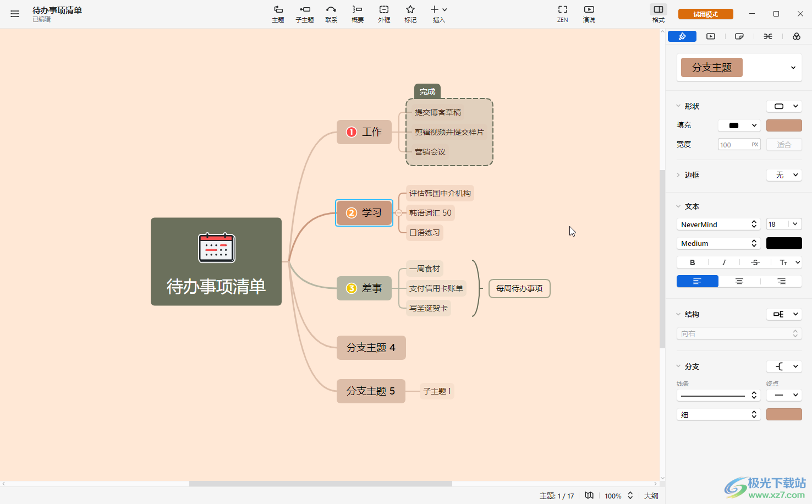
Task: Click the 试用模式 trial mode button
Action: (705, 14)
